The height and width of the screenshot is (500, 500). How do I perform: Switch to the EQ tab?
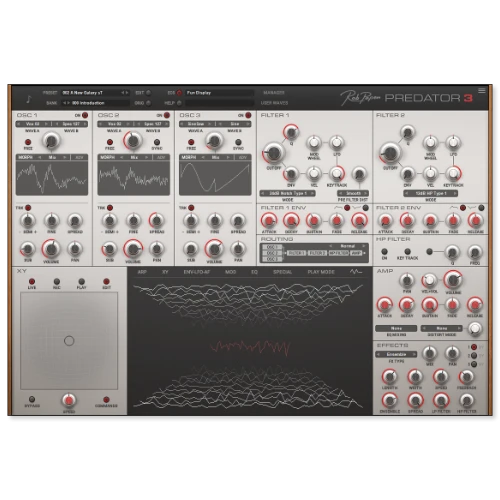pyautogui.click(x=254, y=272)
